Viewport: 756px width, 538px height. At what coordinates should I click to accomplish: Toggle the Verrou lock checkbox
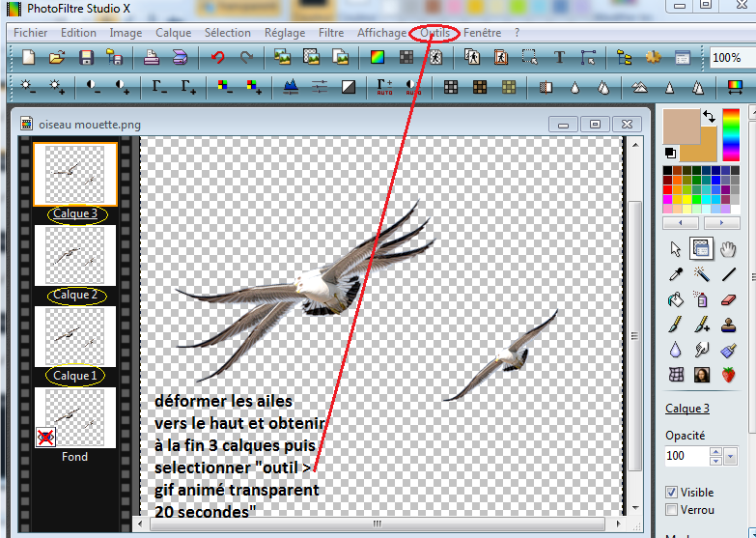tap(671, 510)
